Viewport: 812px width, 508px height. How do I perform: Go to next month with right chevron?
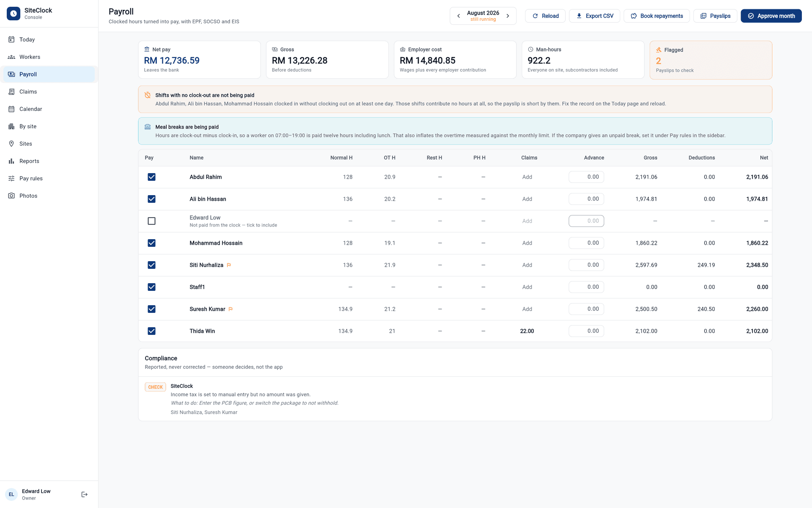click(x=508, y=16)
